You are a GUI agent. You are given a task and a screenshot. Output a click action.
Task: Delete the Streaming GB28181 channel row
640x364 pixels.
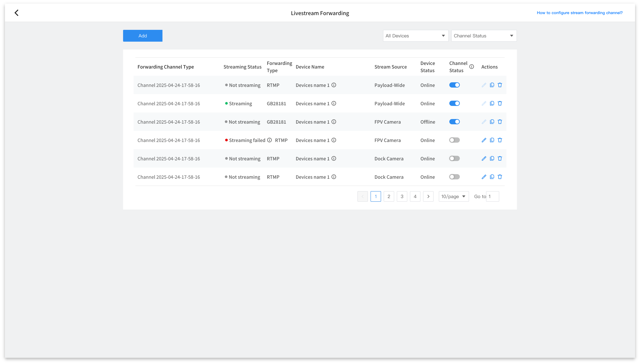tap(500, 103)
